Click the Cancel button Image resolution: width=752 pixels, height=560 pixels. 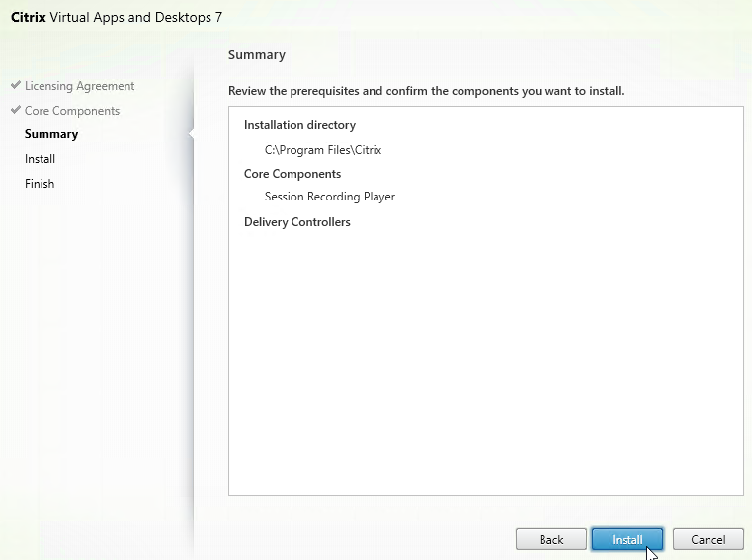[x=708, y=539]
